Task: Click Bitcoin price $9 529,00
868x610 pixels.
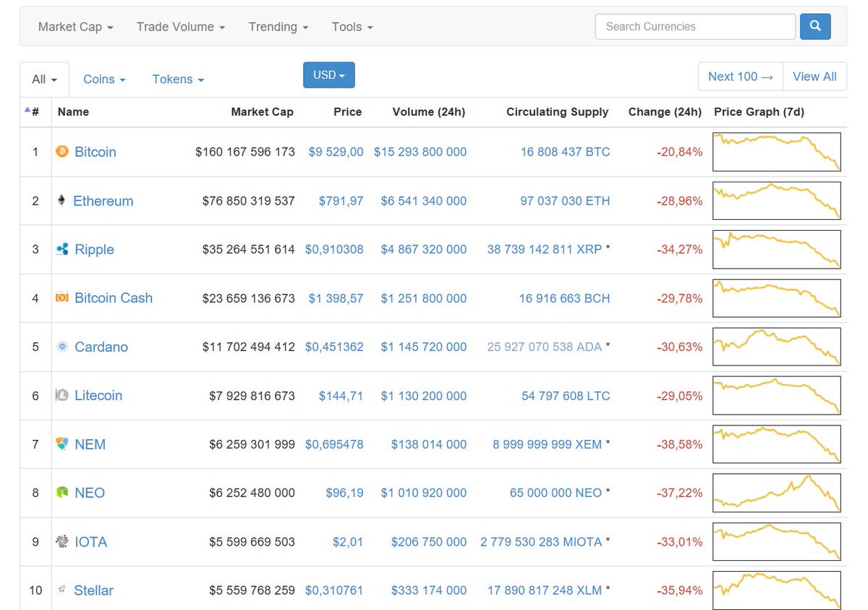Action: 336,152
